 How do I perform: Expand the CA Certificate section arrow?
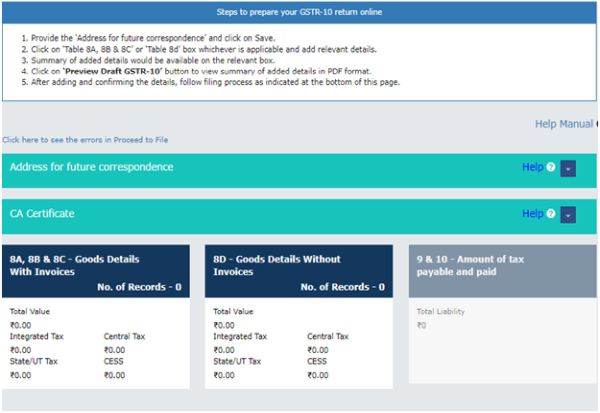568,215
